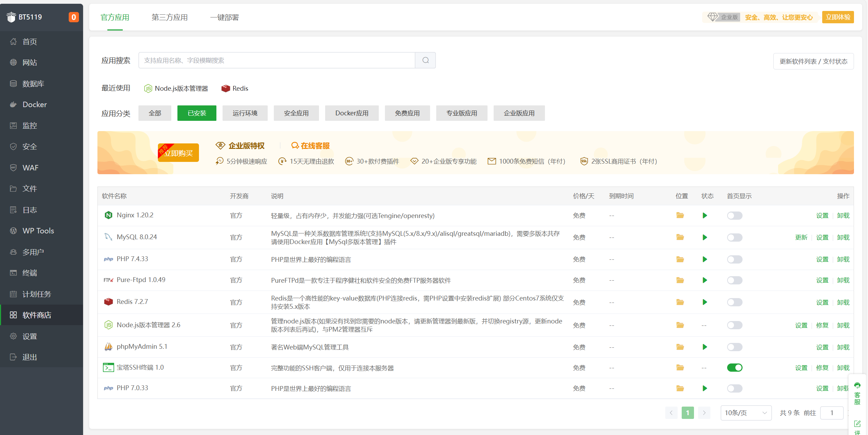Viewport: 868px width, 435px height.
Task: Open the 10条/页 page size dropdown
Action: coord(746,413)
